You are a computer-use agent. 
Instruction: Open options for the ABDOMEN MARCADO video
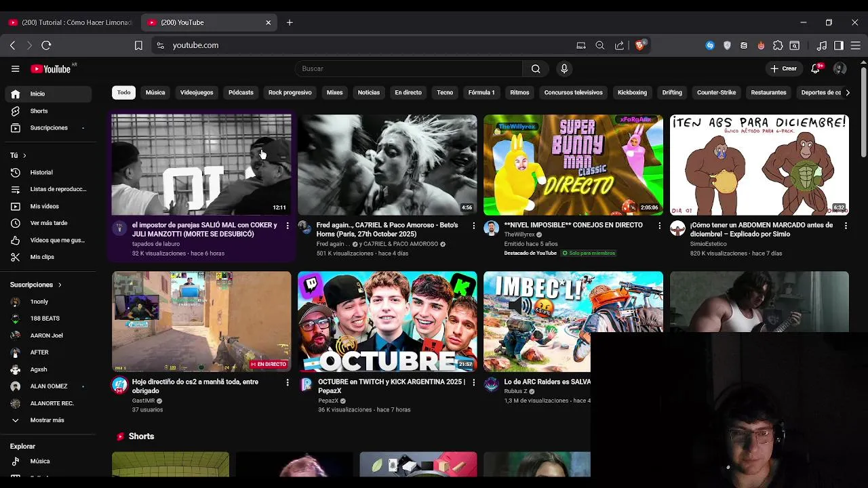[846, 226]
